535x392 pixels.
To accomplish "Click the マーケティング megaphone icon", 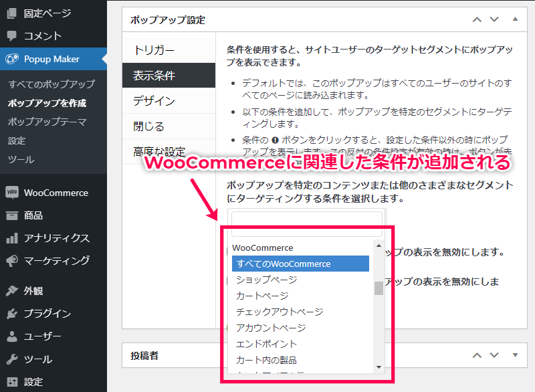I will coord(12,261).
